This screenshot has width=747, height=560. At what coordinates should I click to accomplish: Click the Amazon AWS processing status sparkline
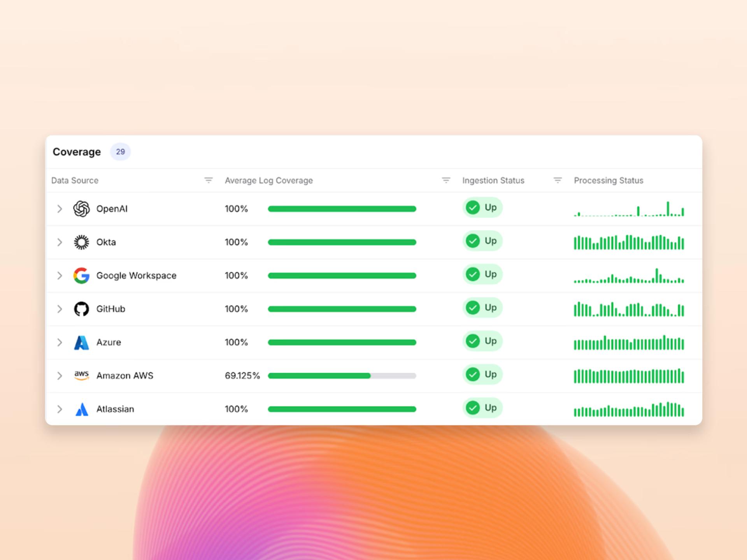tap(629, 376)
